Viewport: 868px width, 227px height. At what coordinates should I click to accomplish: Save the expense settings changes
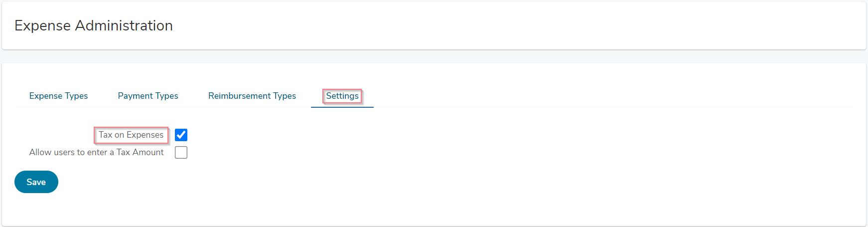[36, 182]
